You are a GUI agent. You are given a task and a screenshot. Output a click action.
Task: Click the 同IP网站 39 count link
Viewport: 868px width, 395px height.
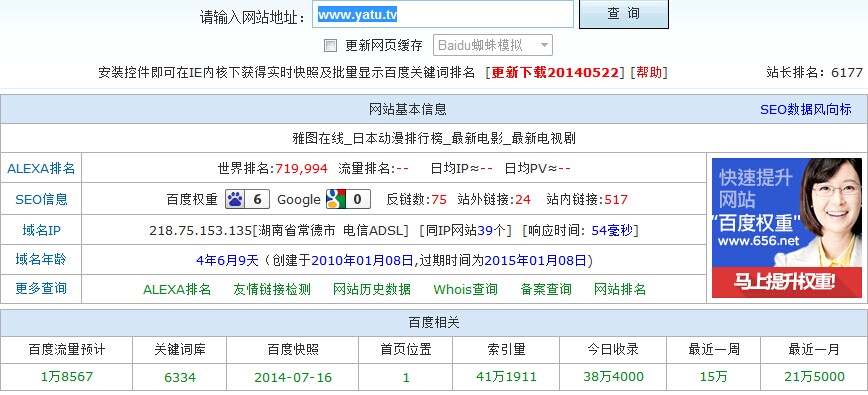tap(484, 231)
